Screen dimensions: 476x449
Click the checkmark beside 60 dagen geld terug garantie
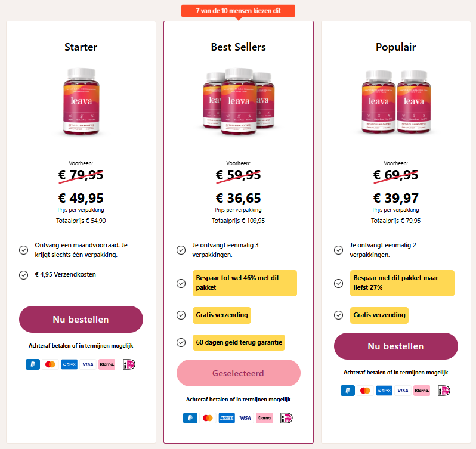click(181, 342)
